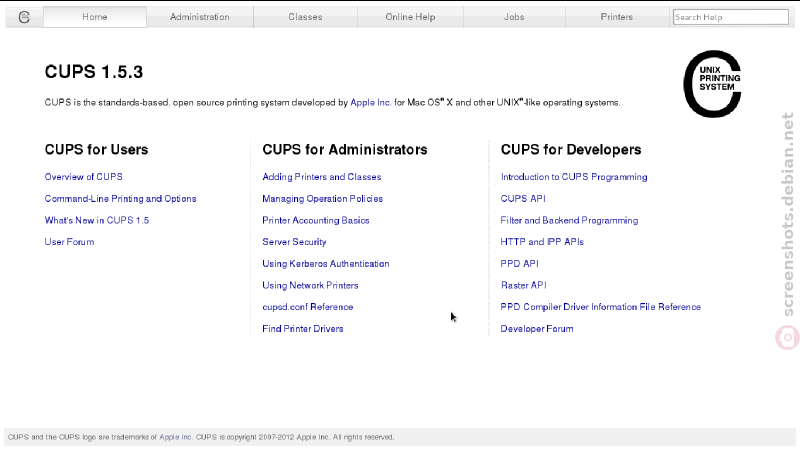Click the CUPS logo icon in navigation bar
The height and width of the screenshot is (450, 800).
24,17
